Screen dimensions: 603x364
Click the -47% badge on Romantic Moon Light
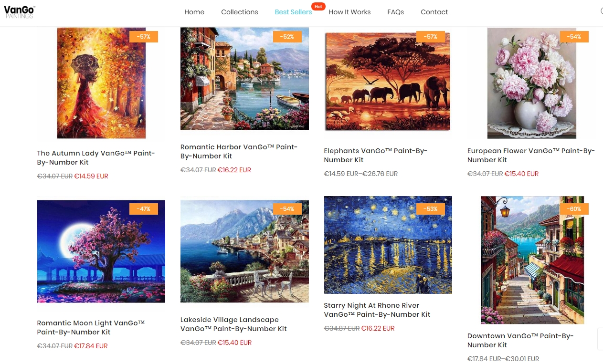(x=144, y=208)
